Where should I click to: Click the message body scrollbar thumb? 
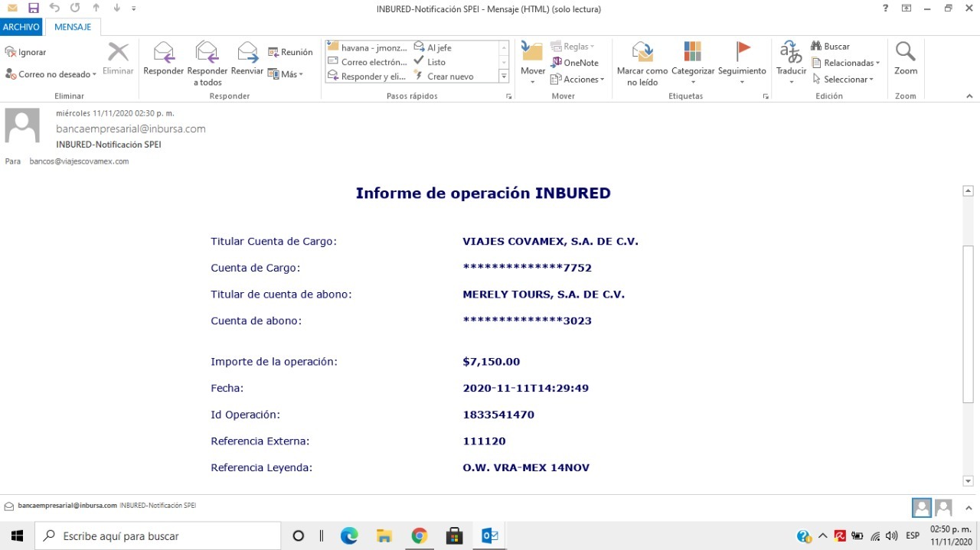pyautogui.click(x=969, y=324)
